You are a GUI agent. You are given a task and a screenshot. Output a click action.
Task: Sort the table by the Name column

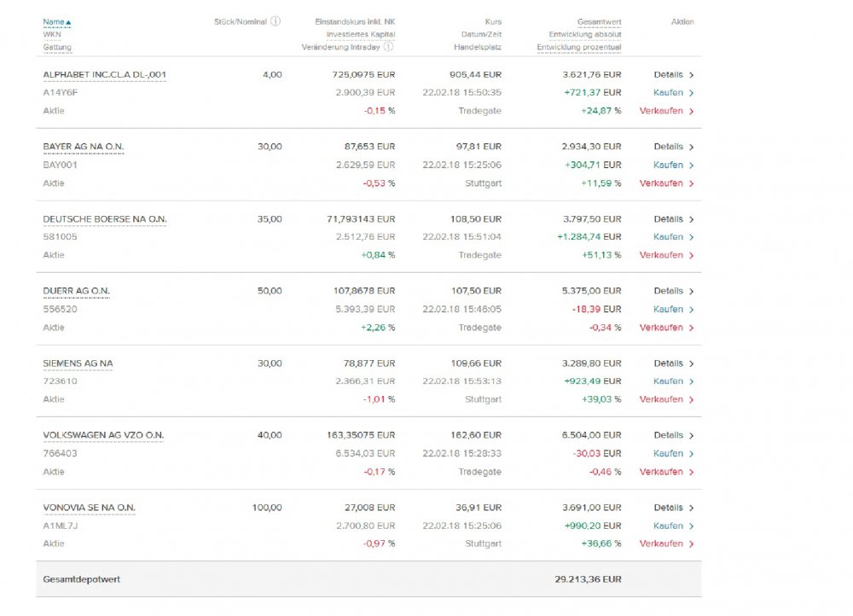(x=54, y=22)
